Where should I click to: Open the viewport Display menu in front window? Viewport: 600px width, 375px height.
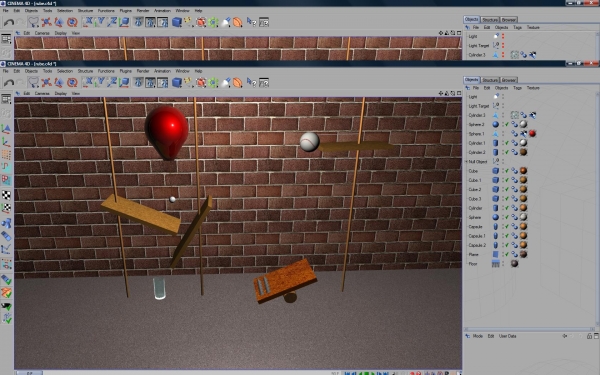60,93
